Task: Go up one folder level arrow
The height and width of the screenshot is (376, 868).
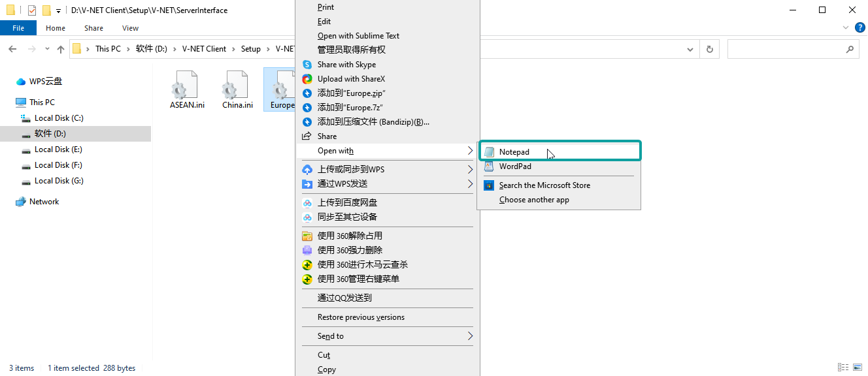Action: (61, 49)
